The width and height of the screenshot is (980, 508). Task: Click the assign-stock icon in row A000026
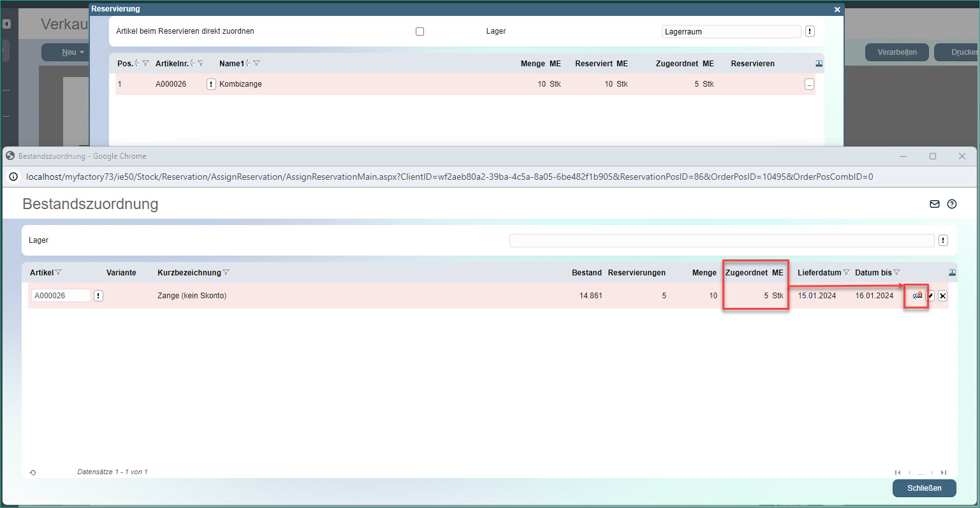(918, 296)
